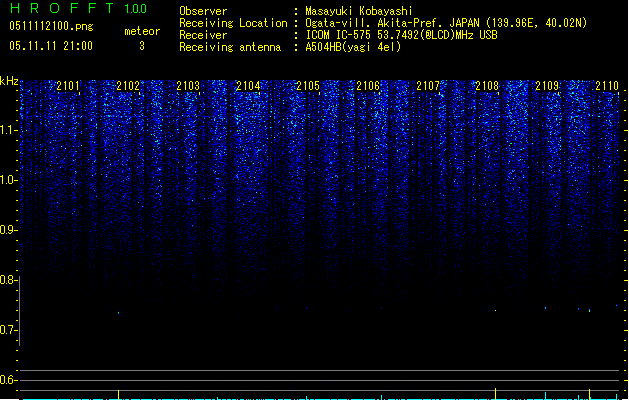Click the date stamp 05.11.11 21:00
Viewport: 629px width, 400px height.
coord(51,46)
